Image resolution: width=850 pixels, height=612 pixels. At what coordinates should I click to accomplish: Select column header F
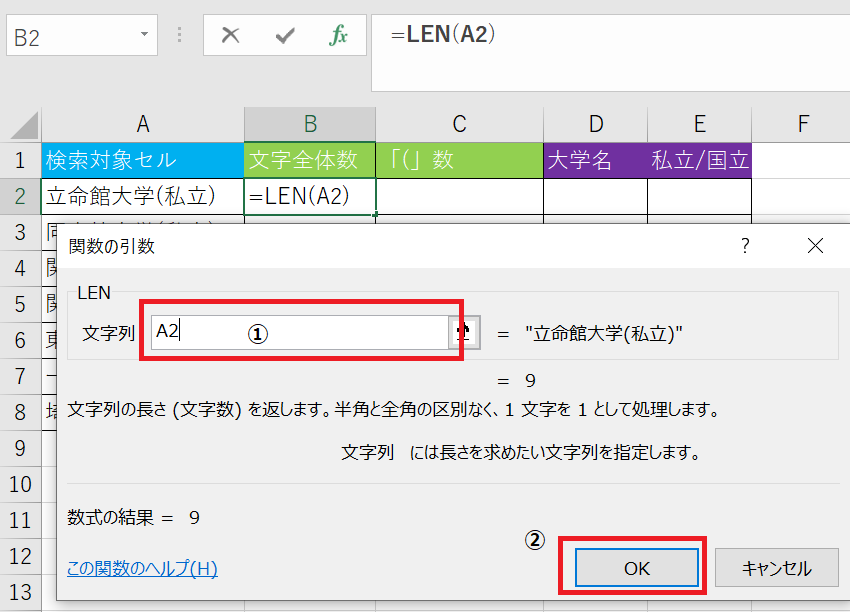click(802, 123)
